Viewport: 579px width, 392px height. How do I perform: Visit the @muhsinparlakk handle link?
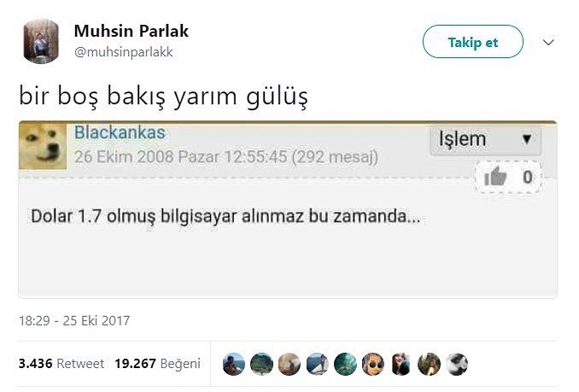(123, 52)
